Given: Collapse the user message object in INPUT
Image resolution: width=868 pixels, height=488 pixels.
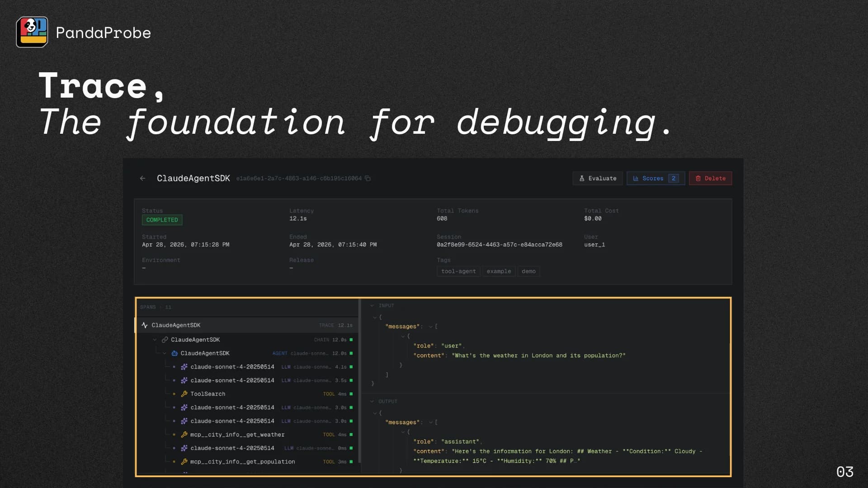Looking at the screenshot, I should 403,337.
